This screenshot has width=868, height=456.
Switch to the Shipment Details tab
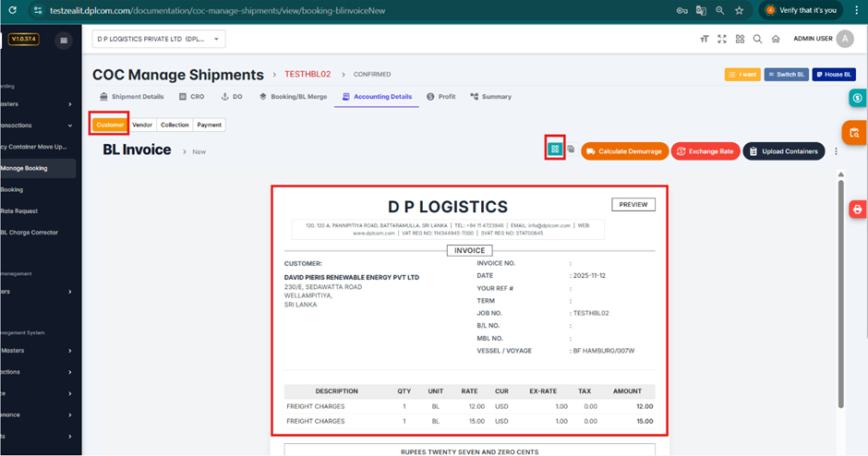pyautogui.click(x=131, y=97)
